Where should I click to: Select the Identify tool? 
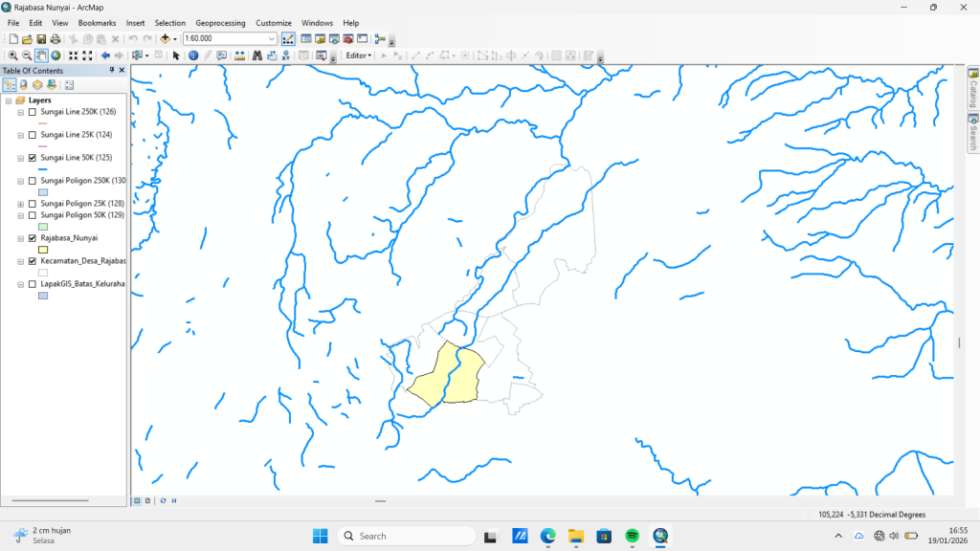193,55
